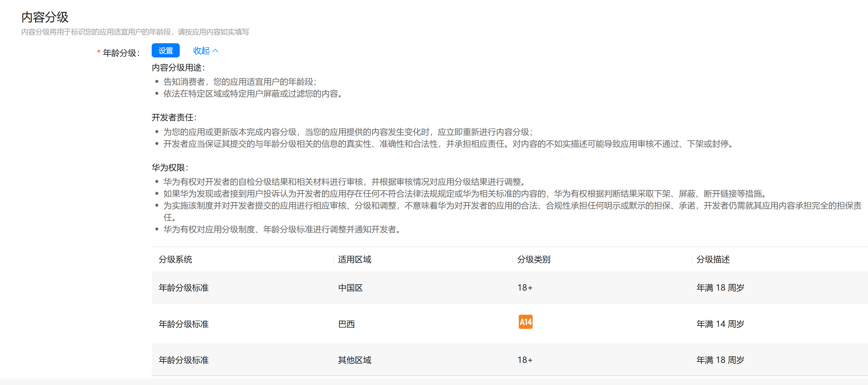Screen dimensions: 868x385
Task: Click the 巴西 region cell
Action: point(346,324)
